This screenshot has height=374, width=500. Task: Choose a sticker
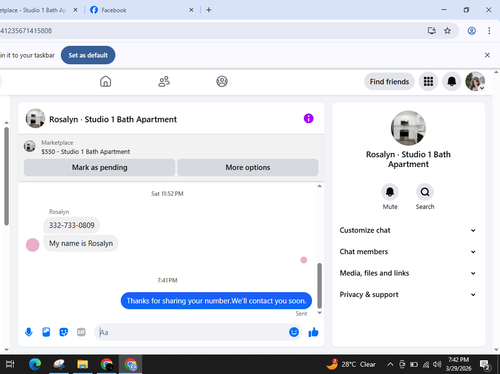pos(64,332)
